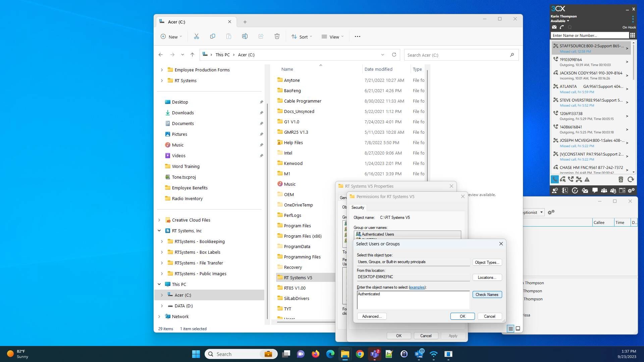Open the View dropdown in Explorer
This screenshot has height=362, width=644.
[332, 37]
